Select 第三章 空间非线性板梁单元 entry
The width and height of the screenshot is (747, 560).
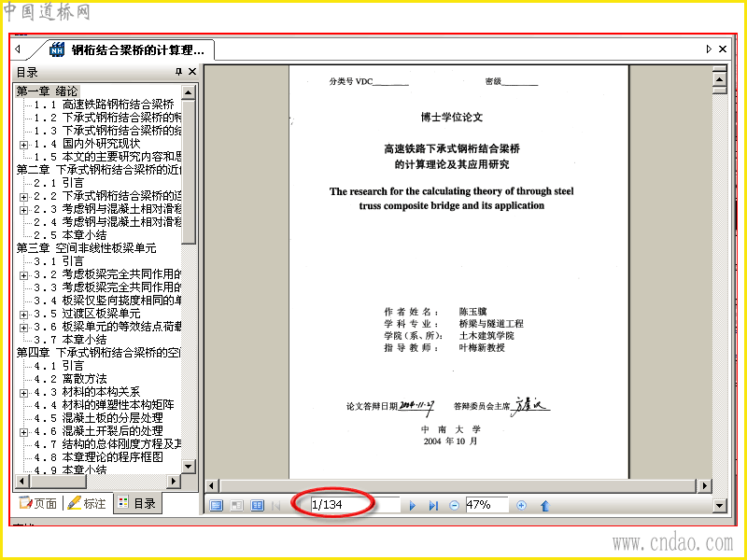[86, 248]
